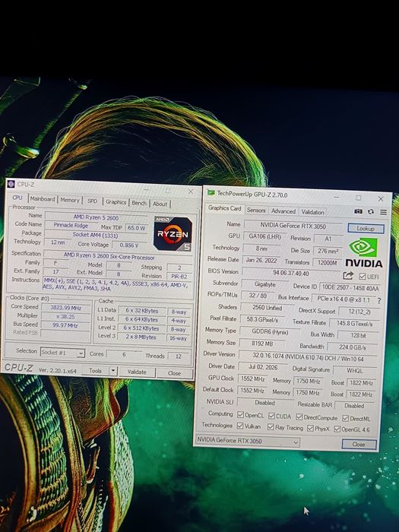Click the CPU-Z title bar icon
The width and height of the screenshot is (399, 532).
tap(11, 184)
